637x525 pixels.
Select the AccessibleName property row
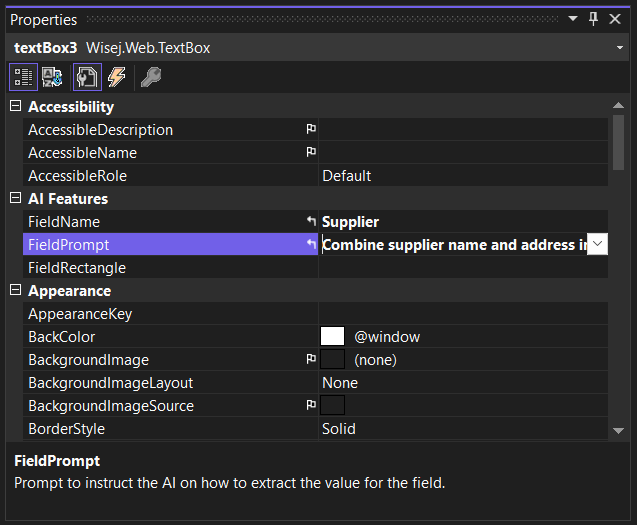point(170,153)
